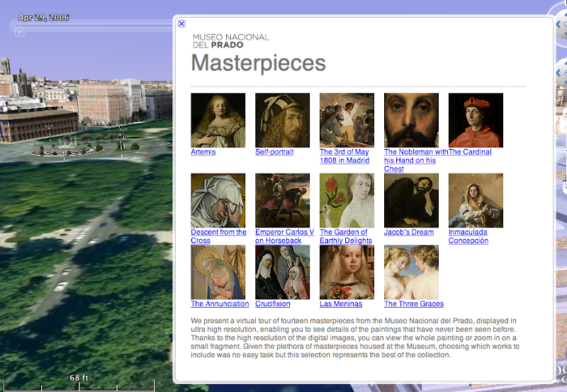This screenshot has width=567, height=392.
Task: Open the Artemis painting link
Action: point(203,152)
